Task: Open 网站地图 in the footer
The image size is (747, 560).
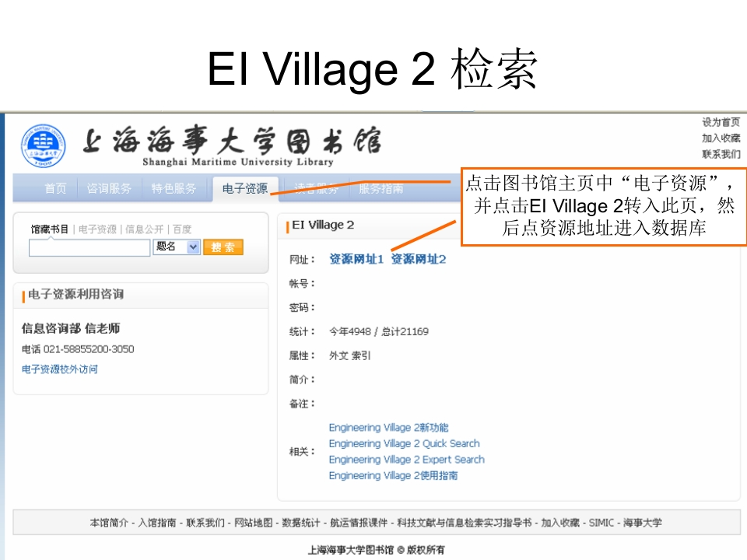Action: point(254,523)
